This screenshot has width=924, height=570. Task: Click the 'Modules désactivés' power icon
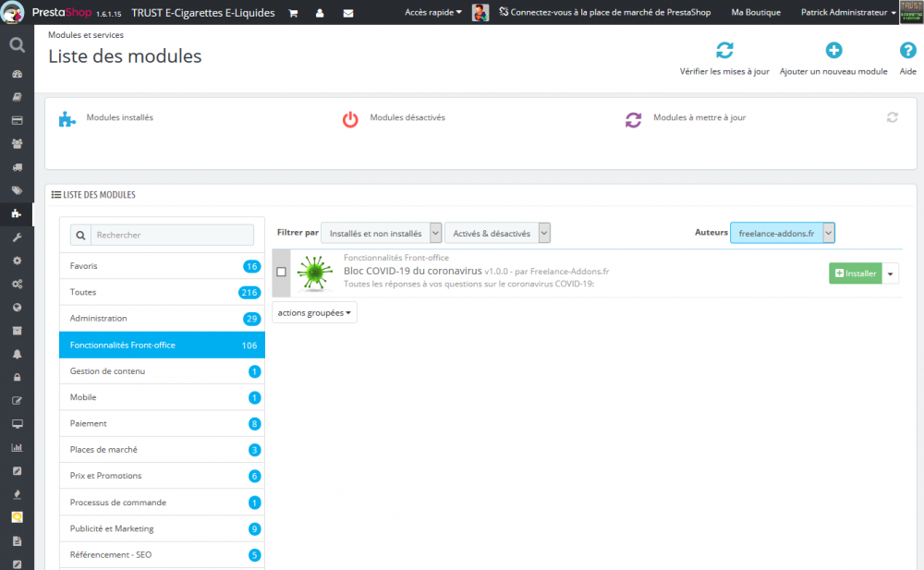350,119
